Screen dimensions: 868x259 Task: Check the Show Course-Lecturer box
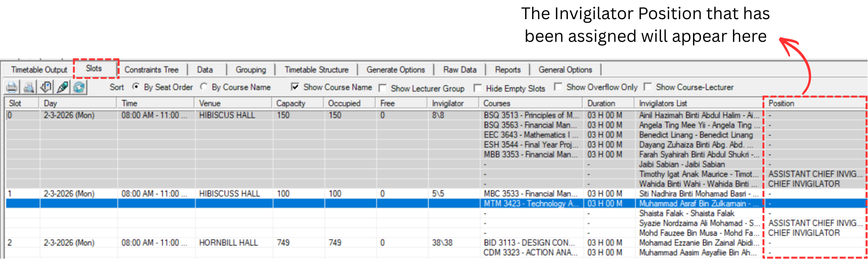click(x=648, y=87)
